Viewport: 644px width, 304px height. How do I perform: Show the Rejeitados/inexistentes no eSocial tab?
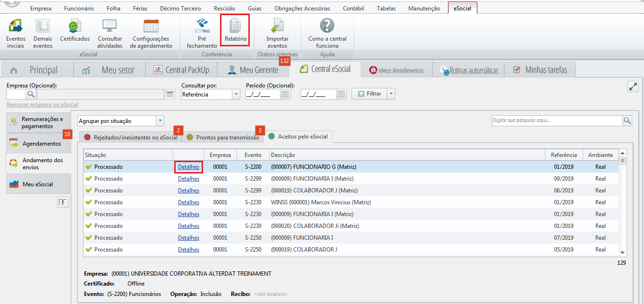pyautogui.click(x=130, y=137)
